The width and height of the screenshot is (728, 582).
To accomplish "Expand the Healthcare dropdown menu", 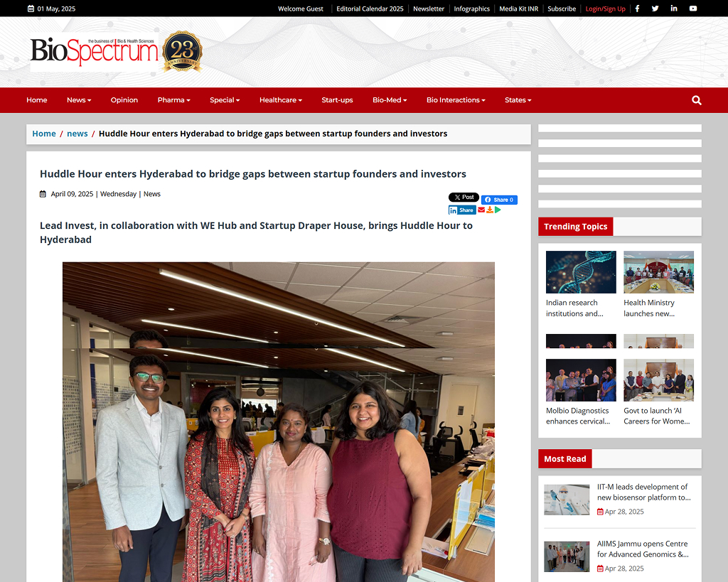I will pos(281,100).
